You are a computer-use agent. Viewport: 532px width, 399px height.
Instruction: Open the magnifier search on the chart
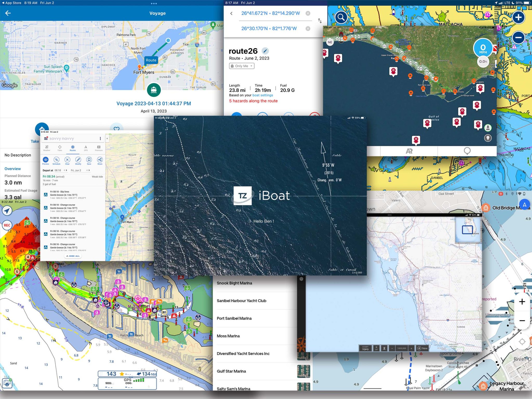click(341, 17)
